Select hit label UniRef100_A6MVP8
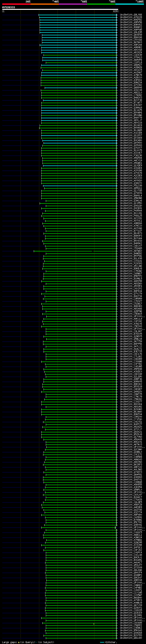The height and width of the screenshot is (644, 146). coord(131,60)
